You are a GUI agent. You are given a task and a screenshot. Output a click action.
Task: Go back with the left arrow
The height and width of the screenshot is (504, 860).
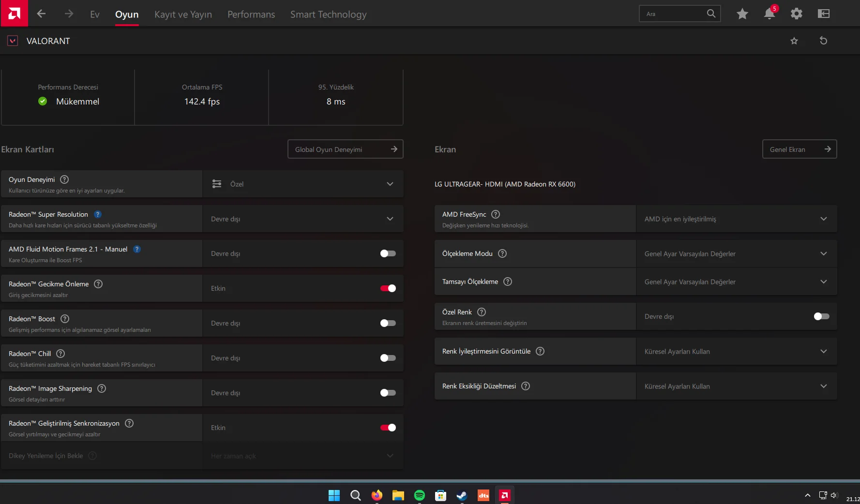41,14
